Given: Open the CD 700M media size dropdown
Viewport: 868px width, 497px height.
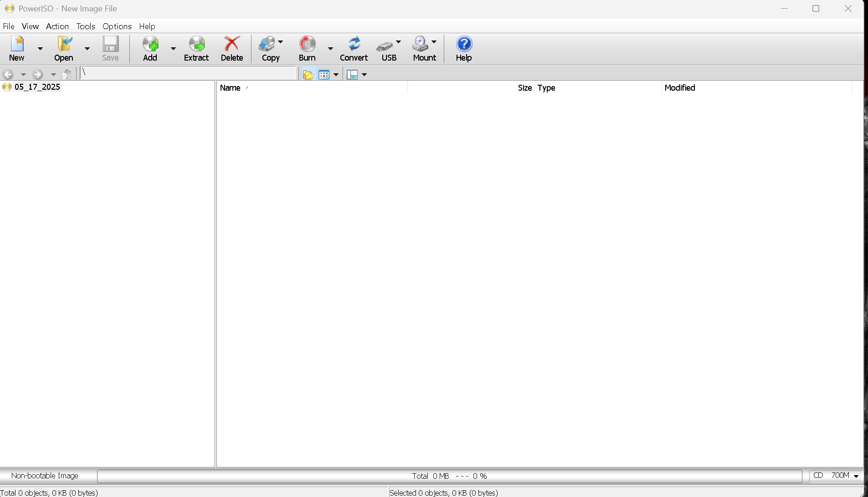Looking at the screenshot, I should click(x=836, y=476).
